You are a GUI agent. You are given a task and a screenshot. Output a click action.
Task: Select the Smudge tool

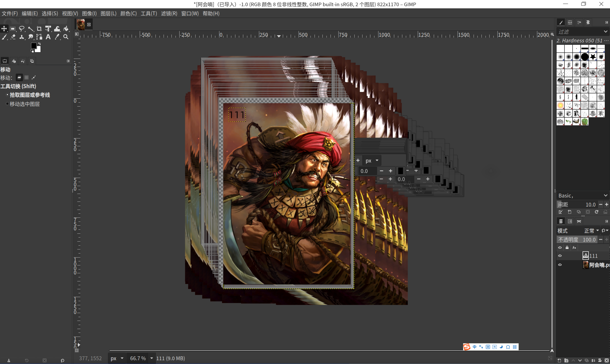point(31,37)
